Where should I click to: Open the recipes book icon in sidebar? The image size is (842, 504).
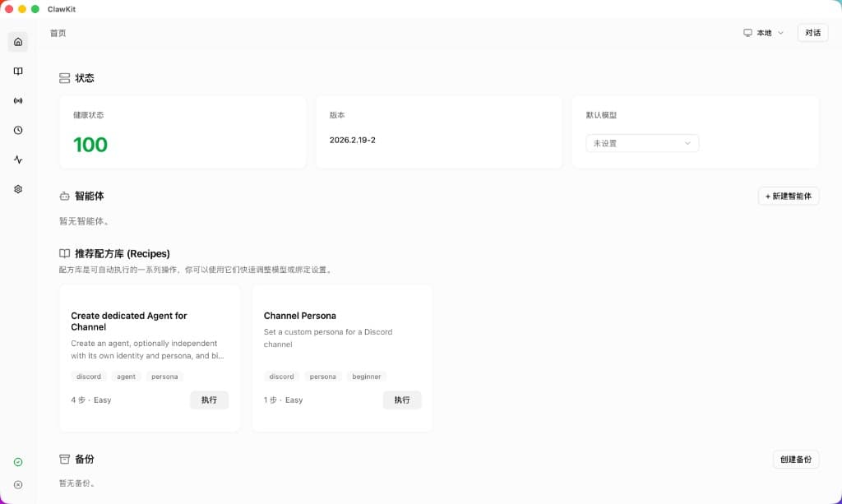coord(17,71)
